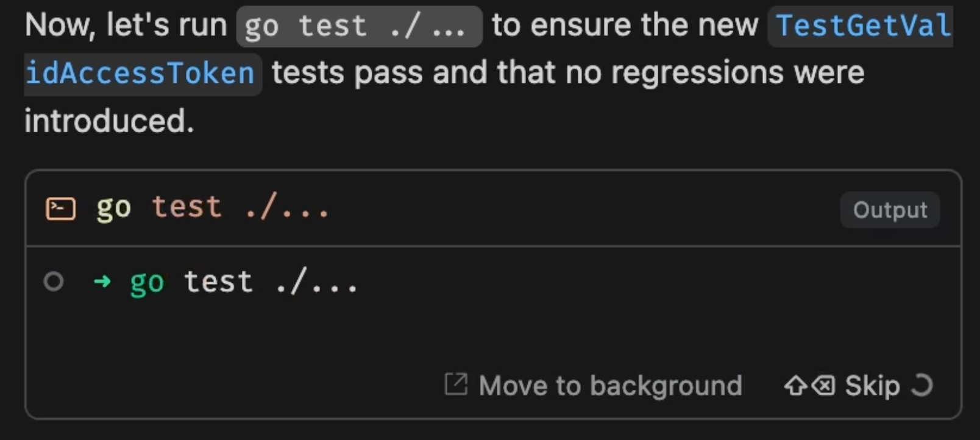Viewport: 980px width, 440px height.
Task: Click the backspace shortcut icon next to Skip
Action: coord(823,386)
